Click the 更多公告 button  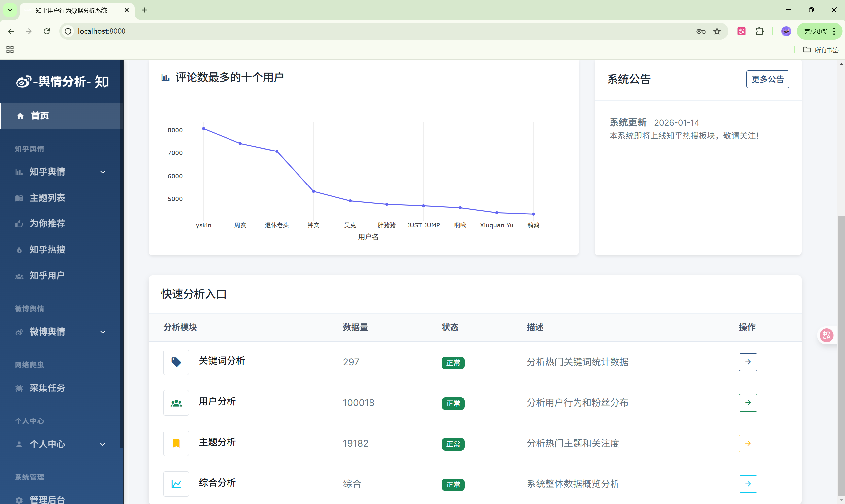tap(767, 79)
